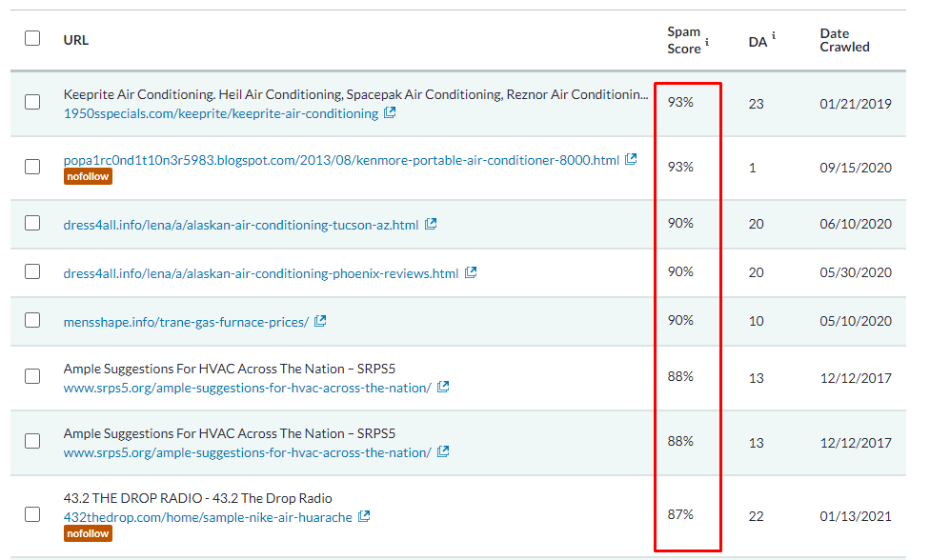Click the Date Crawled column header
Image resolution: width=950 pixels, height=560 pixels.
844,40
